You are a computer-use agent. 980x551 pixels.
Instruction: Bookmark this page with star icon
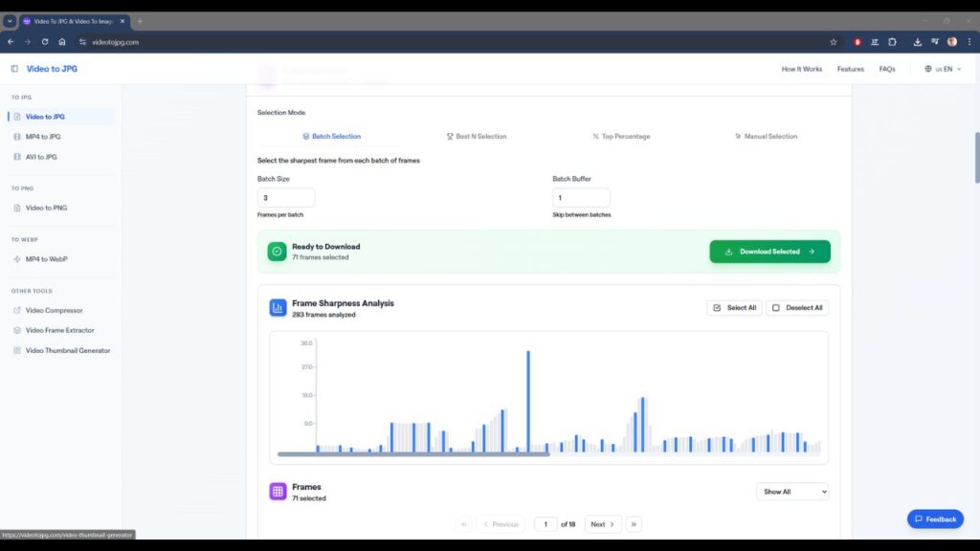pos(834,42)
